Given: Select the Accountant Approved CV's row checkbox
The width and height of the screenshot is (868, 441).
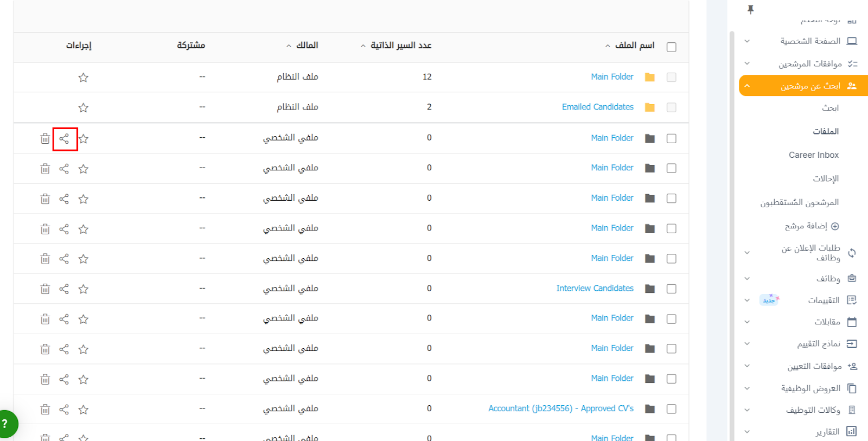Looking at the screenshot, I should [671, 409].
